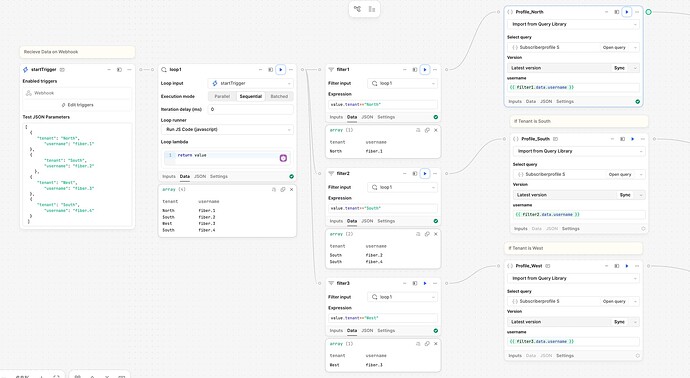Minimize the Profile_North block

pyautogui.click(x=606, y=12)
